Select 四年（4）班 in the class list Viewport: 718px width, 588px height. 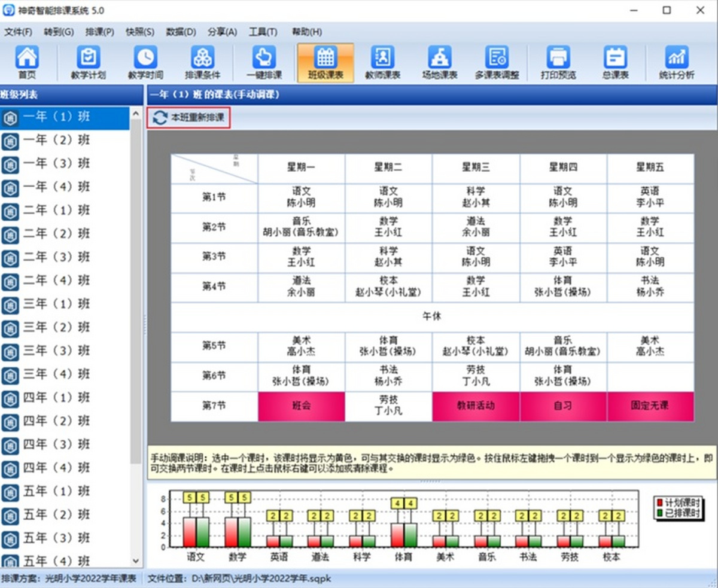point(65,469)
